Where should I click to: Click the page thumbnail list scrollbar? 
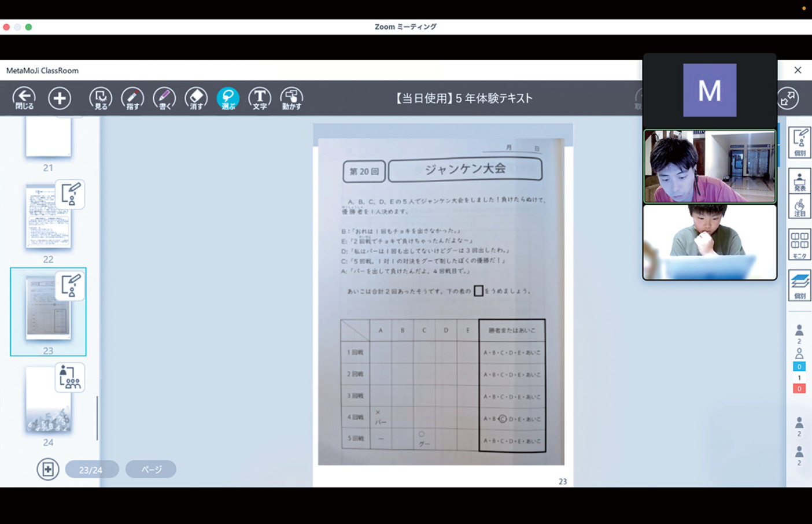point(97,418)
